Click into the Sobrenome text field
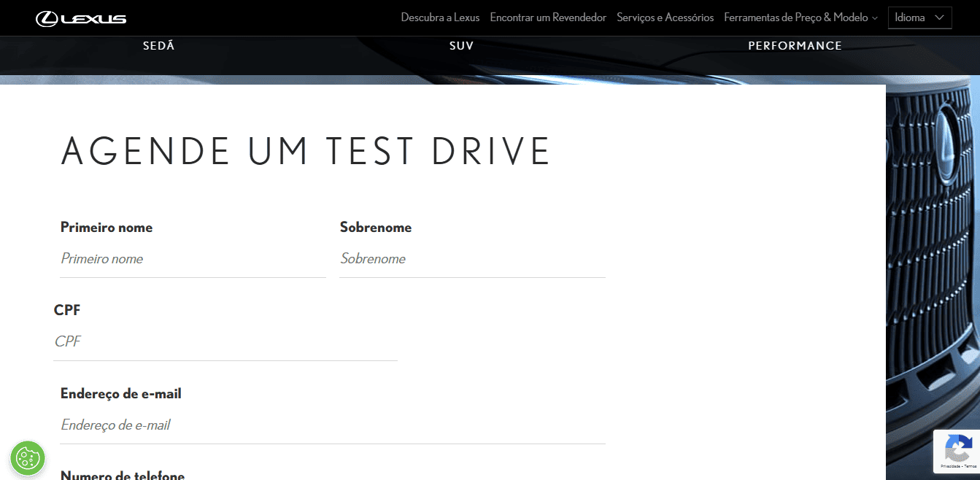The image size is (980, 480). (x=472, y=259)
